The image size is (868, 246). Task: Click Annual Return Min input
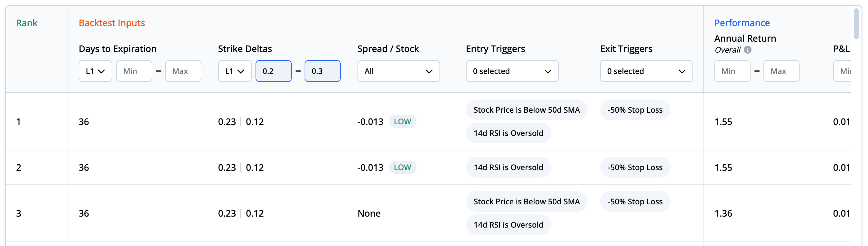732,71
